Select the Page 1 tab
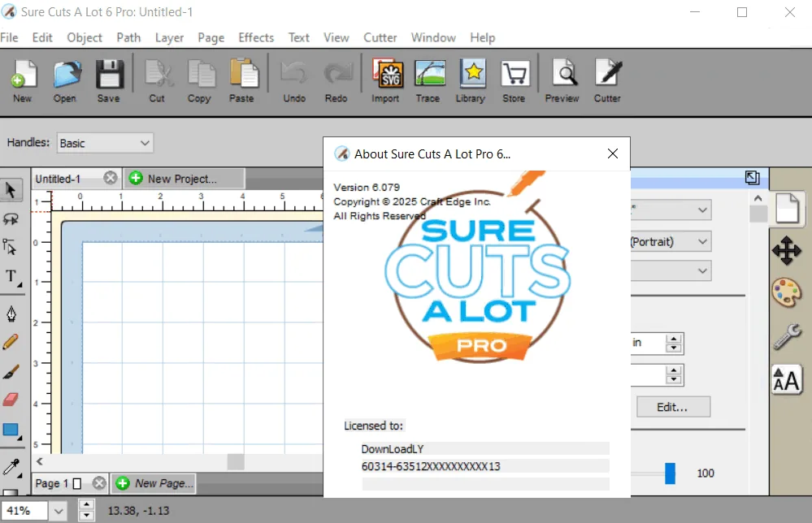This screenshot has height=523, width=812. 58,483
